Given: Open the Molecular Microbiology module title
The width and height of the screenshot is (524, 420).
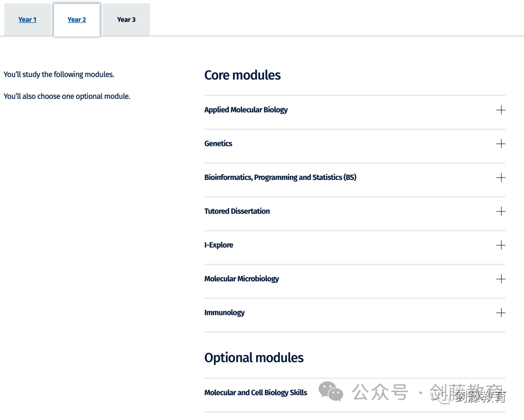Looking at the screenshot, I should pyautogui.click(x=241, y=279).
